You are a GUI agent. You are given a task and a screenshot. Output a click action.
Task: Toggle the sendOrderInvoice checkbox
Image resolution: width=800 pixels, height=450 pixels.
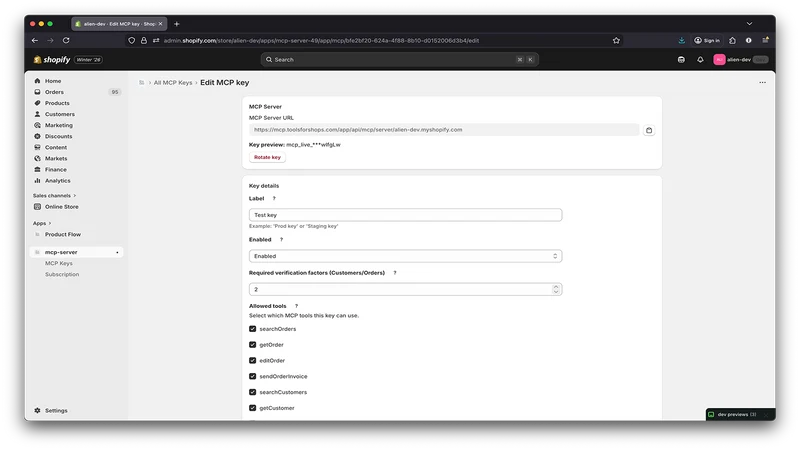pos(253,376)
